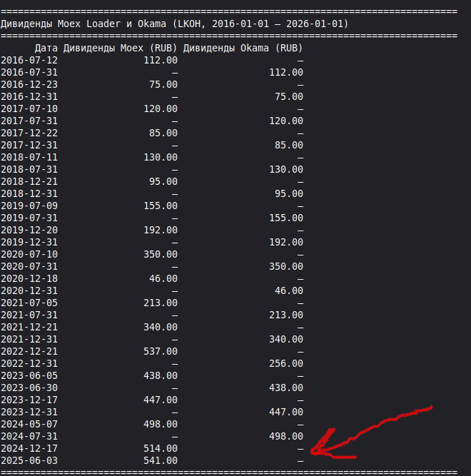Click the "Дивиденды Okama (RUB)" column header
Image resolution: width=471 pixels, height=476 pixels.
[243, 48]
